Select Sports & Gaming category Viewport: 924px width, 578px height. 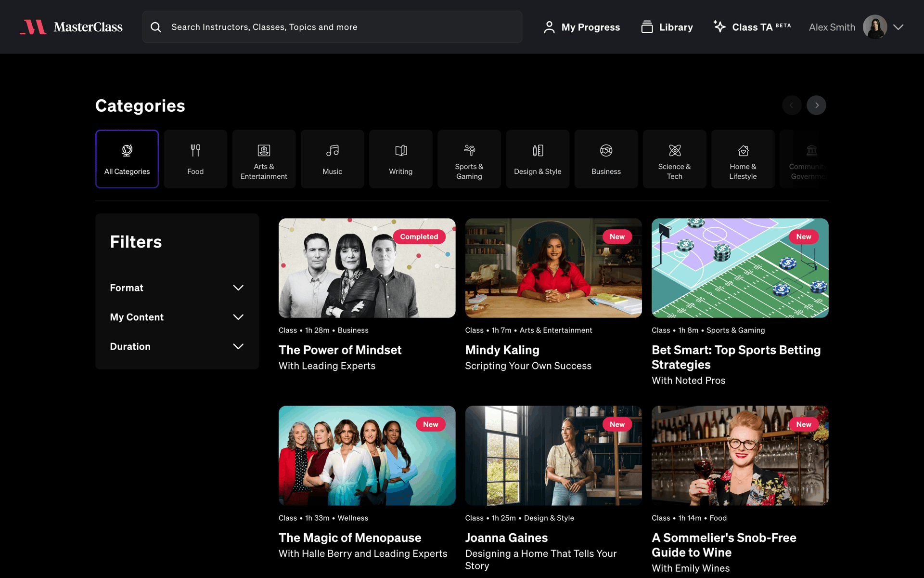click(x=469, y=159)
